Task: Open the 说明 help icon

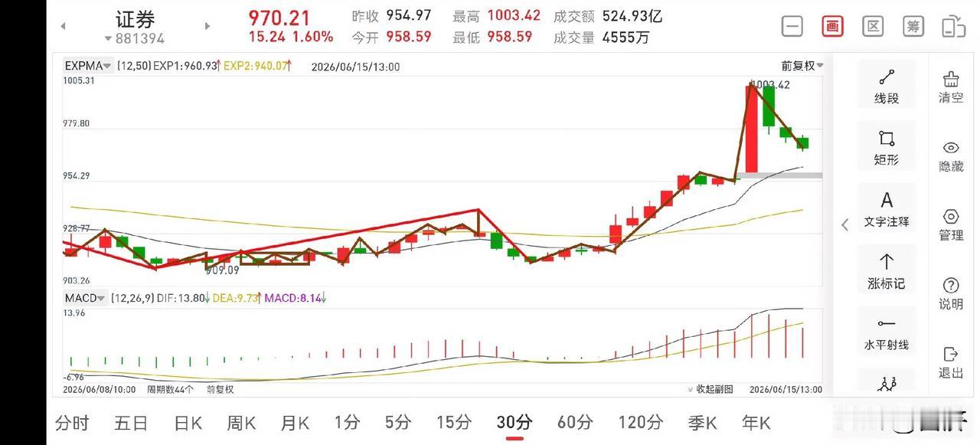Action: click(x=951, y=294)
